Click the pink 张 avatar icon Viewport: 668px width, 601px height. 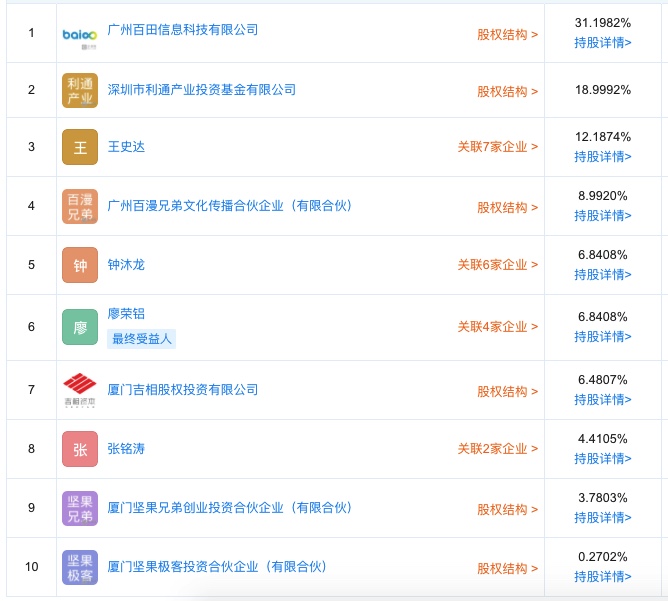coord(80,449)
